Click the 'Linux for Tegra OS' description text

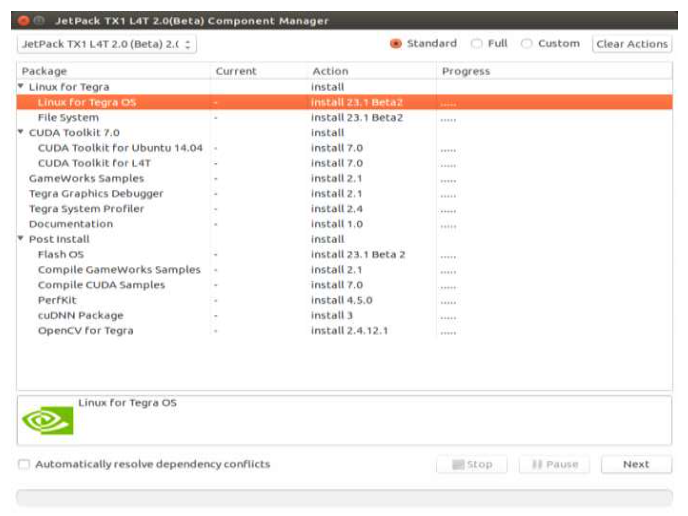127,403
